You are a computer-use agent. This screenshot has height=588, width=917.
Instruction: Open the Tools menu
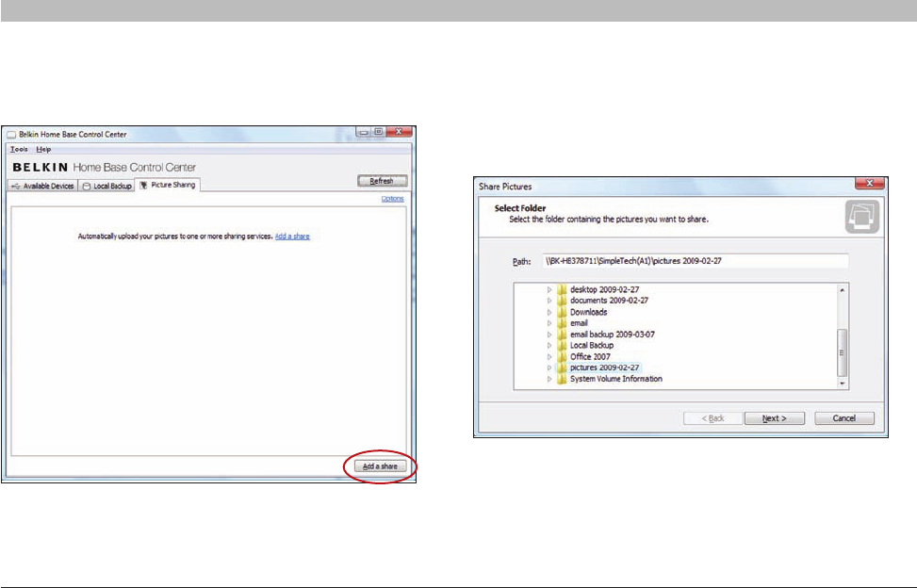click(19, 150)
